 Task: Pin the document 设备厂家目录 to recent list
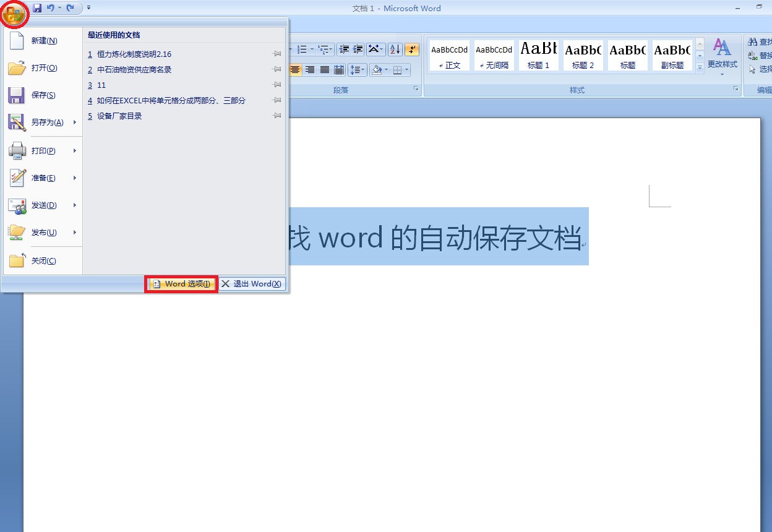tap(277, 116)
